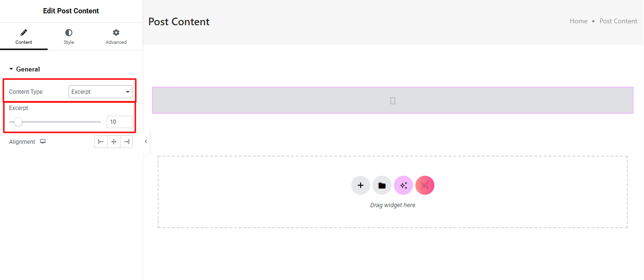Viewport: 644px width, 280px height.
Task: Set alignment to right
Action: pos(126,142)
